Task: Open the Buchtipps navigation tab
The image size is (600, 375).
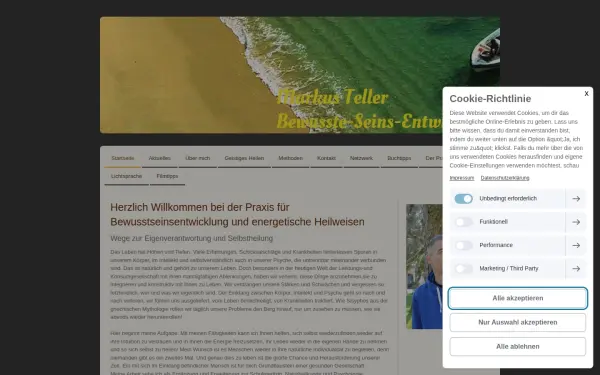Action: pyautogui.click(x=399, y=158)
